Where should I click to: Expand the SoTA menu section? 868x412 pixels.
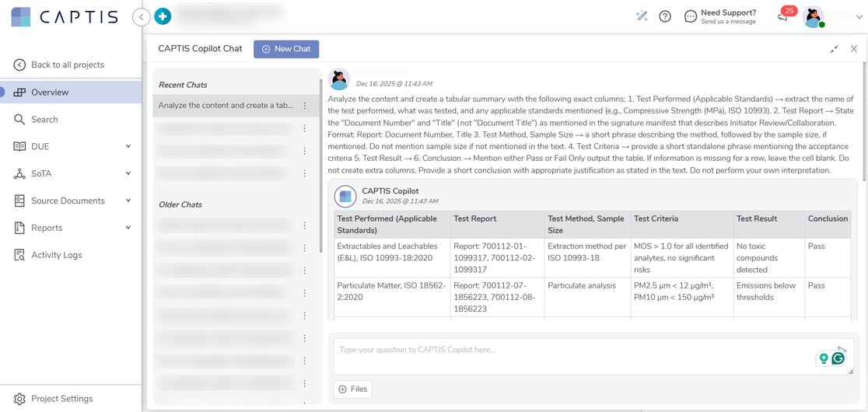tap(128, 173)
